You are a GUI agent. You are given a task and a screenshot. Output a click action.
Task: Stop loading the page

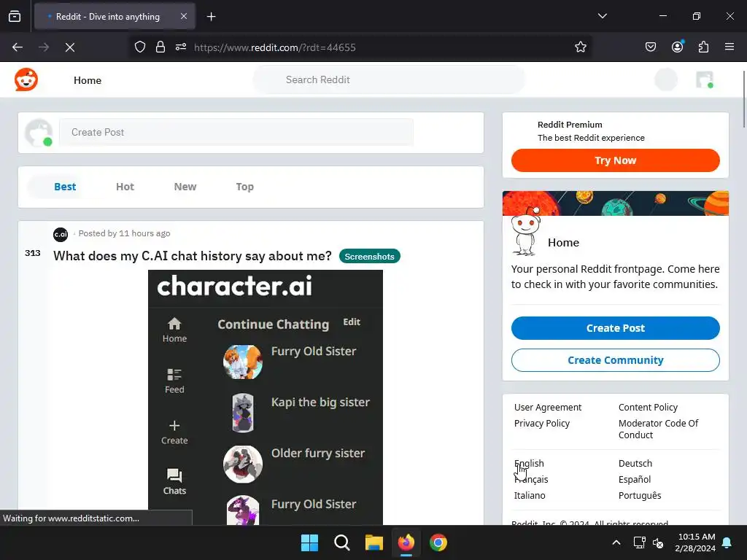coord(70,47)
